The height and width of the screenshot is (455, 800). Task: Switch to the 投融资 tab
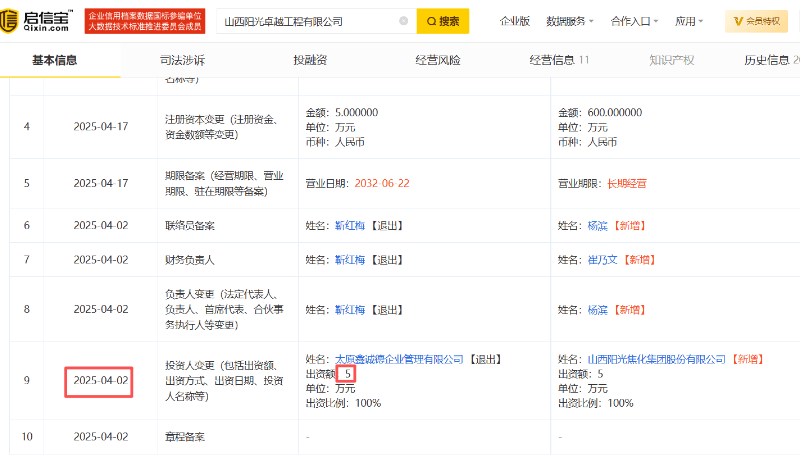click(x=310, y=60)
